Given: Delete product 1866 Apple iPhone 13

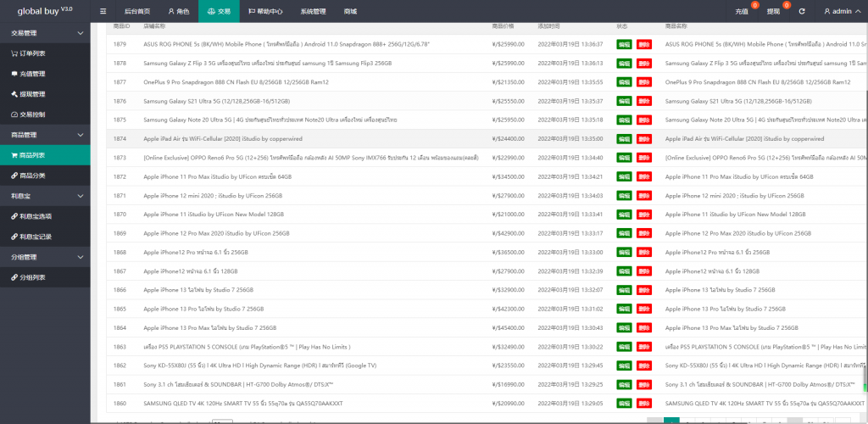Looking at the screenshot, I should tap(644, 290).
